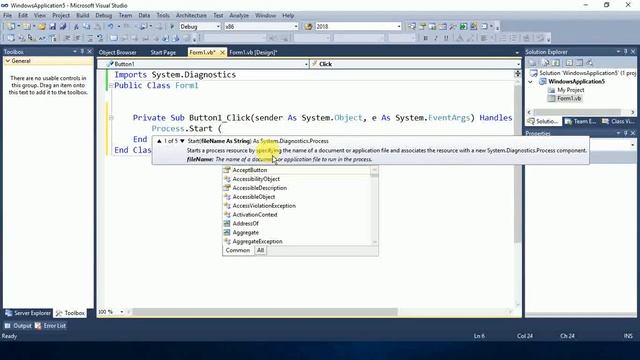The height and width of the screenshot is (360, 640).
Task: Toggle auto-hide pin on Properties panel
Action: pos(625,133)
